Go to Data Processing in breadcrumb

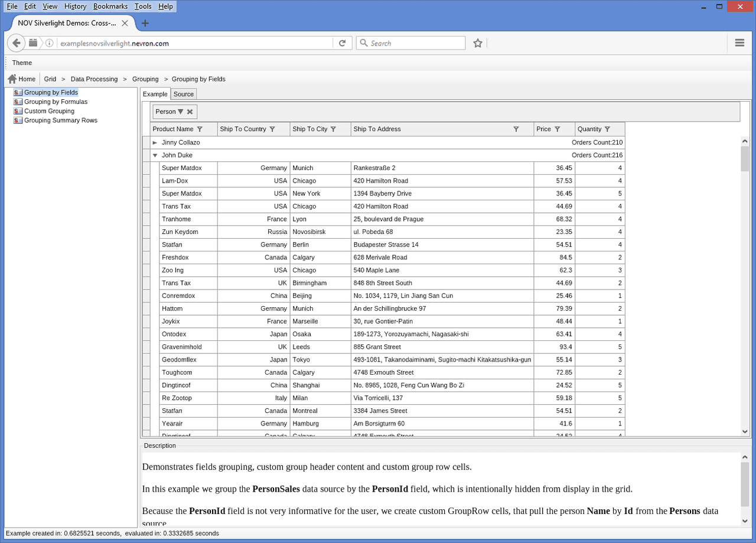click(94, 79)
